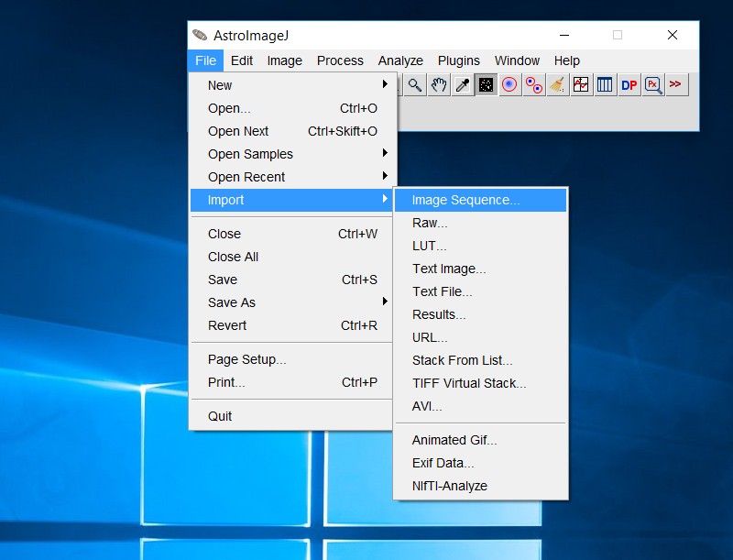
Task: Show more tools via red double arrows
Action: [x=676, y=85]
